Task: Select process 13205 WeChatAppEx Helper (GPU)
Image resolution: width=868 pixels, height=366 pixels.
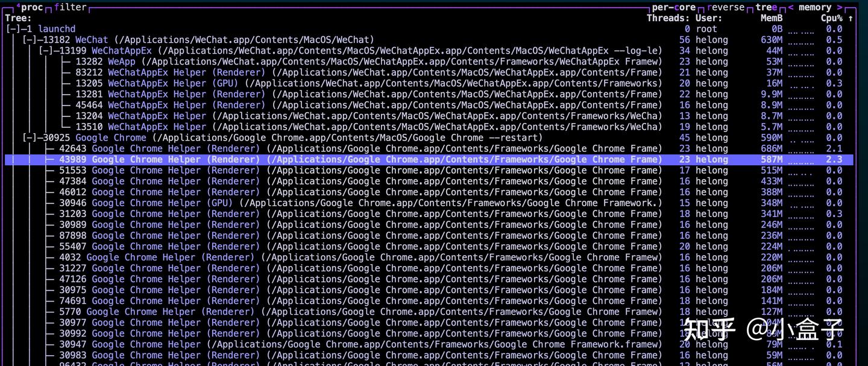Action: point(429,83)
